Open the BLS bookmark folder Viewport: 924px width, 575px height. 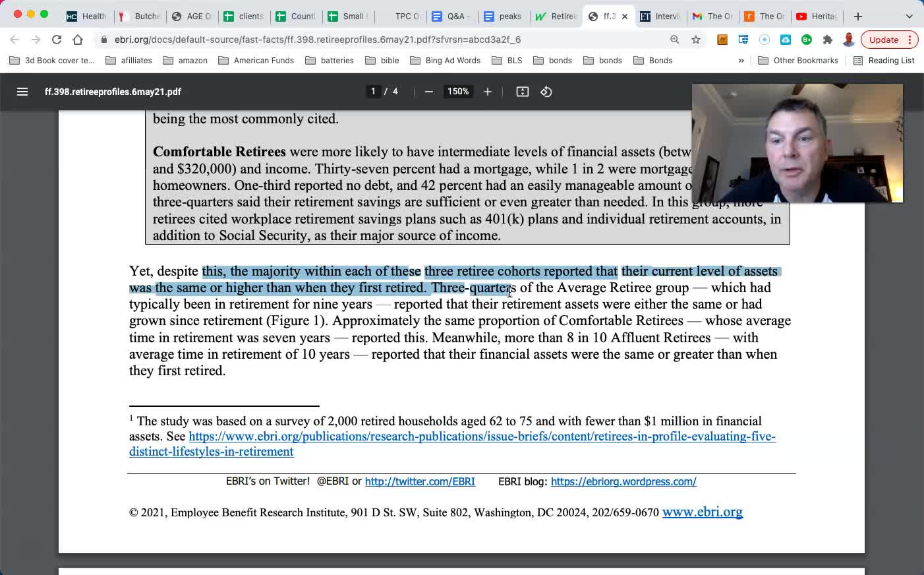point(507,61)
